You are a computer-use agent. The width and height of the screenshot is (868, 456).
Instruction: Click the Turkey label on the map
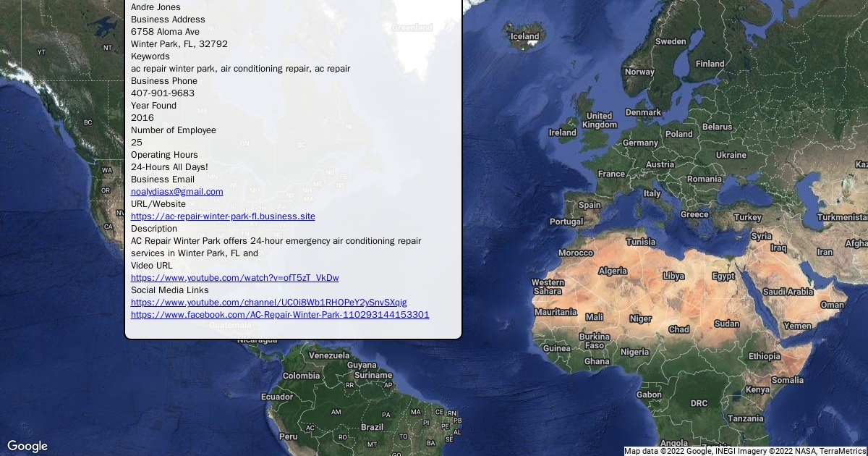748,217
